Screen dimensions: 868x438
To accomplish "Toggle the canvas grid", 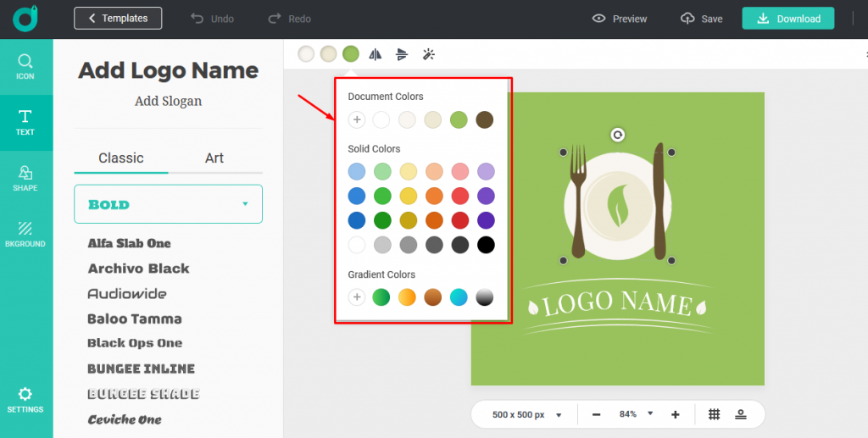I will [714, 414].
